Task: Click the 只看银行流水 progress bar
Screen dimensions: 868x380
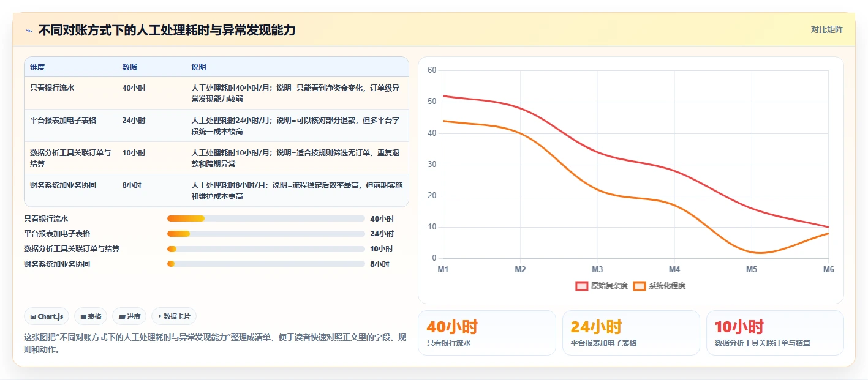Action: pyautogui.click(x=266, y=218)
